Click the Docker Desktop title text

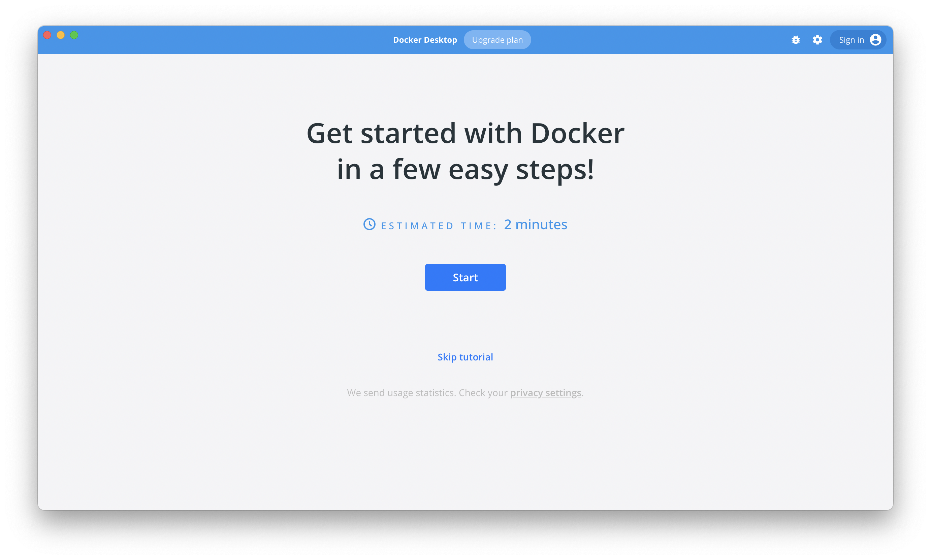(x=425, y=40)
